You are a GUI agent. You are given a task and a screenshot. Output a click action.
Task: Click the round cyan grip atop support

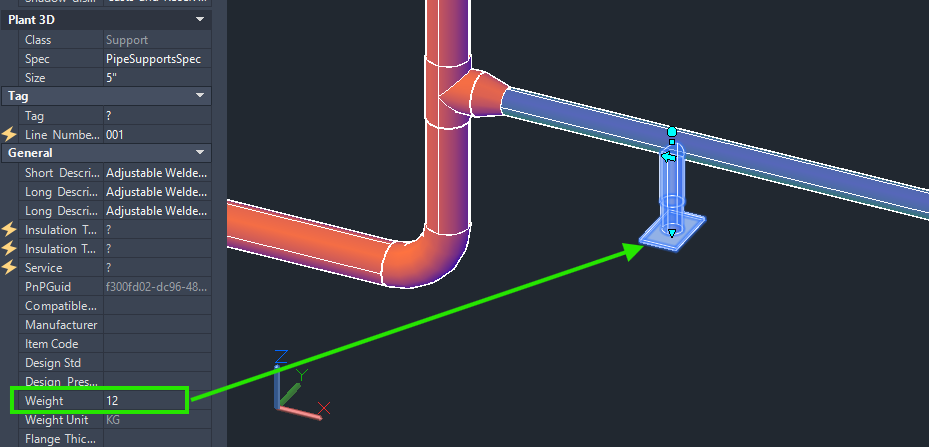coord(672,131)
